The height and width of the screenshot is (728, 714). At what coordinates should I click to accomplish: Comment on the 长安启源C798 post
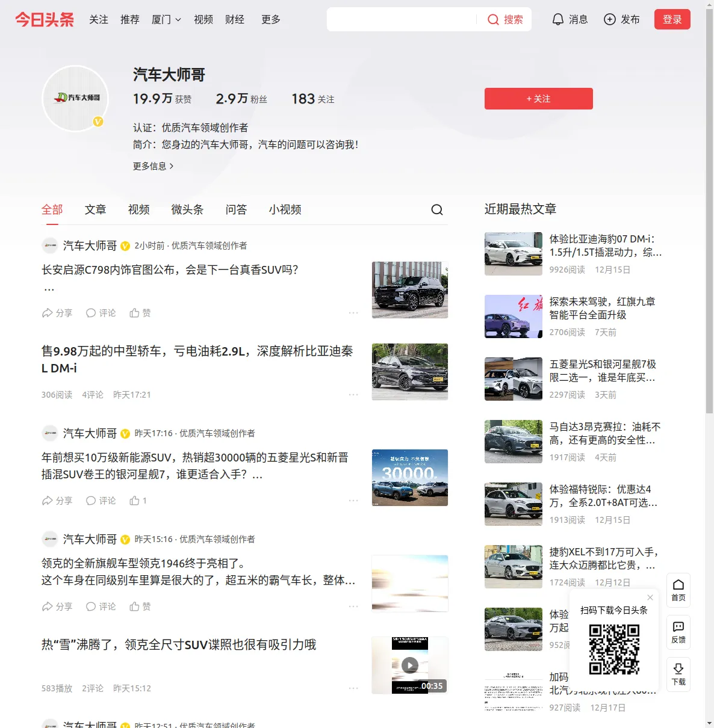[101, 313]
